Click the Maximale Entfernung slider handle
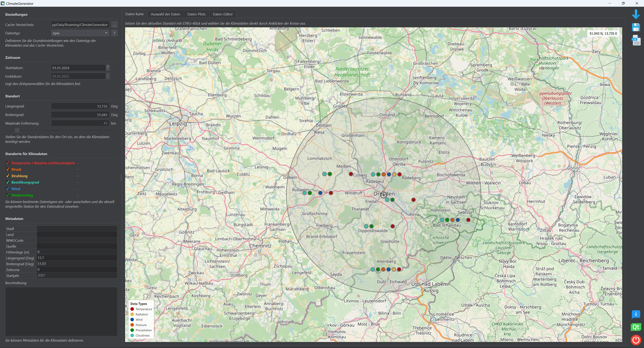Screen dimensions: 644x348 17,130
